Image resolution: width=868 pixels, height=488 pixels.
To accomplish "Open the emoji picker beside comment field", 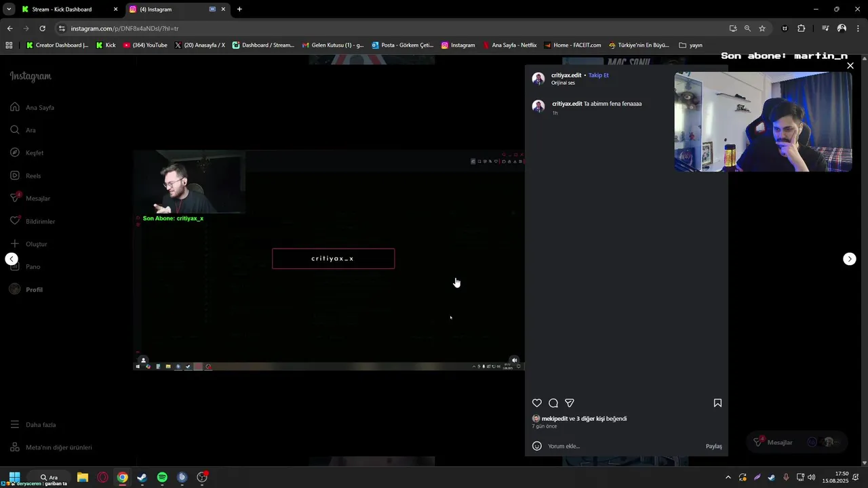I will click(537, 446).
